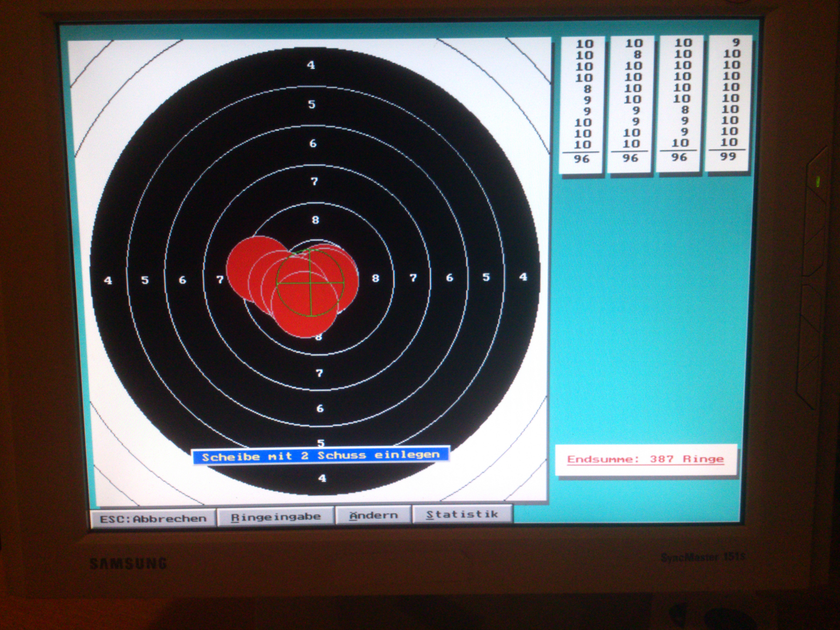Click the ESC:Abbrechen button

pyautogui.click(x=153, y=519)
